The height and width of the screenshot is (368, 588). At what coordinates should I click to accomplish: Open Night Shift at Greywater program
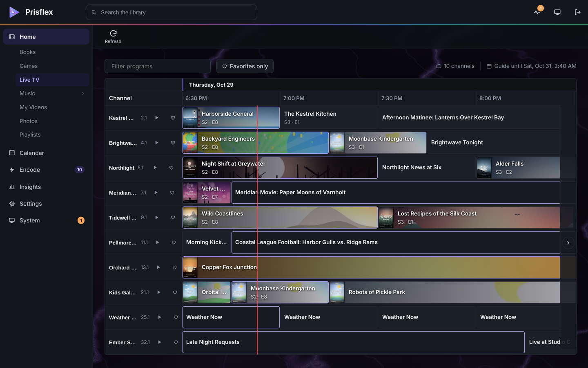click(x=280, y=168)
